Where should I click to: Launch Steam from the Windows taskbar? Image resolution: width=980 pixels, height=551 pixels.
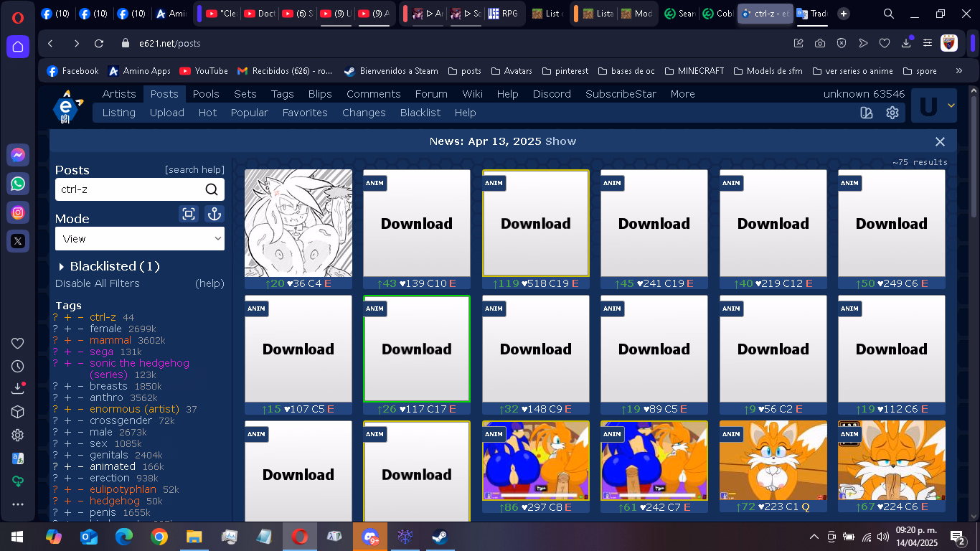tap(440, 537)
